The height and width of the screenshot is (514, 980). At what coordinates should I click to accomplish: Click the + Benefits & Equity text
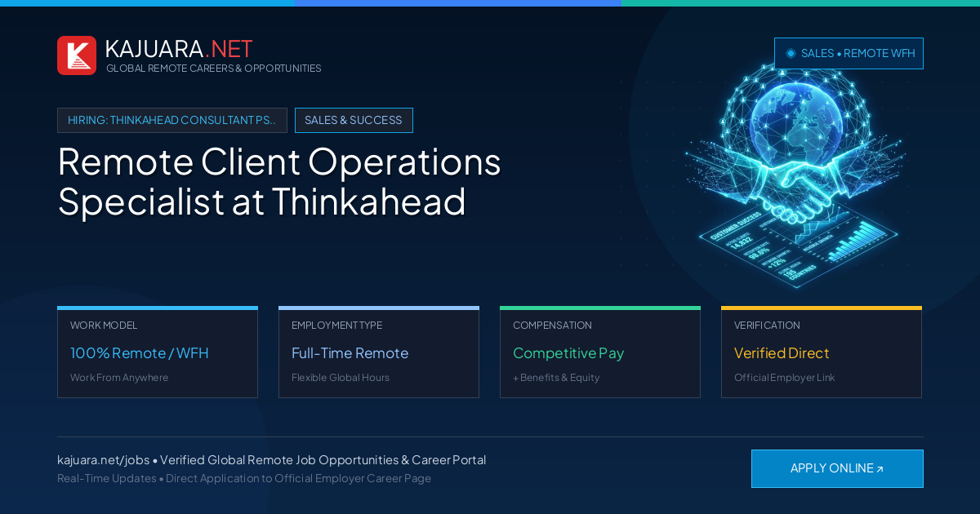coord(556,378)
